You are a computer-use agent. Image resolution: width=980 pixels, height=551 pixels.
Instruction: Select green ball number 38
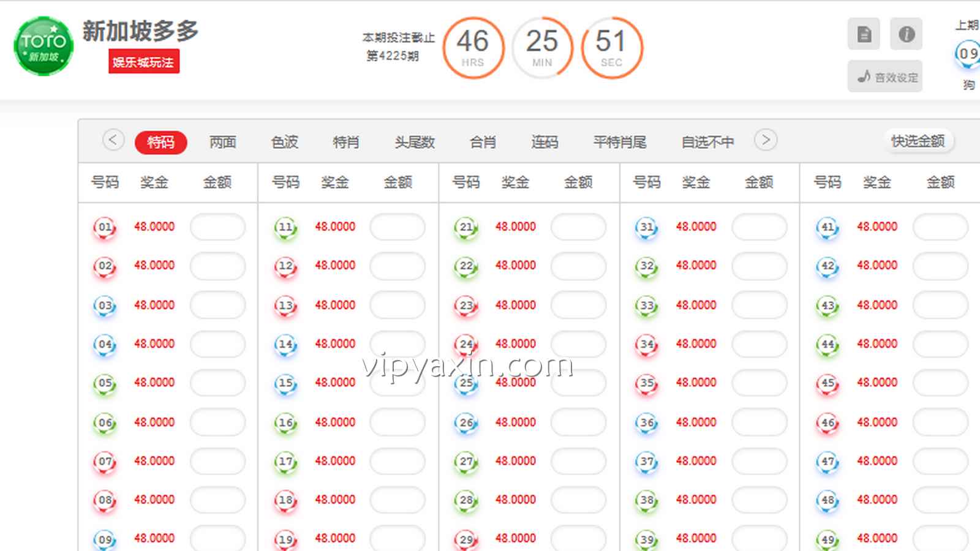[647, 500]
